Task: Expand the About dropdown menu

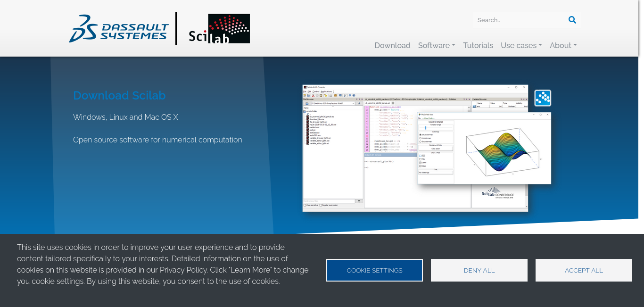Action: click(563, 45)
